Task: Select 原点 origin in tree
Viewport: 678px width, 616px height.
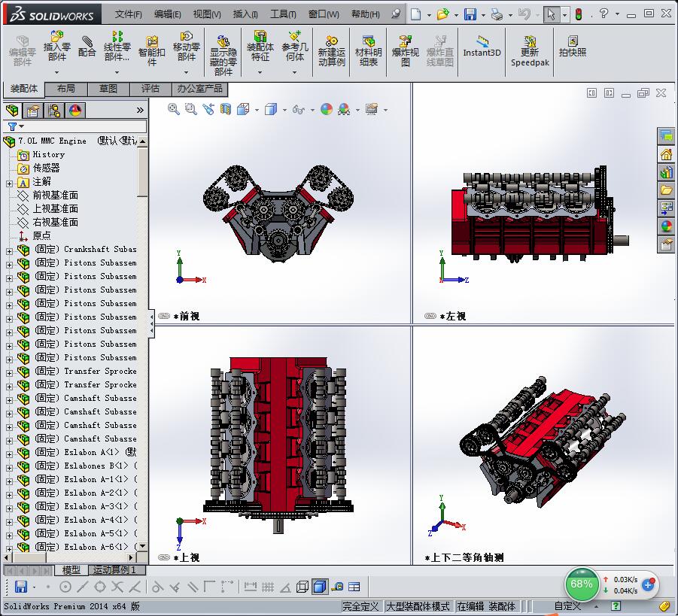Action: coord(41,235)
